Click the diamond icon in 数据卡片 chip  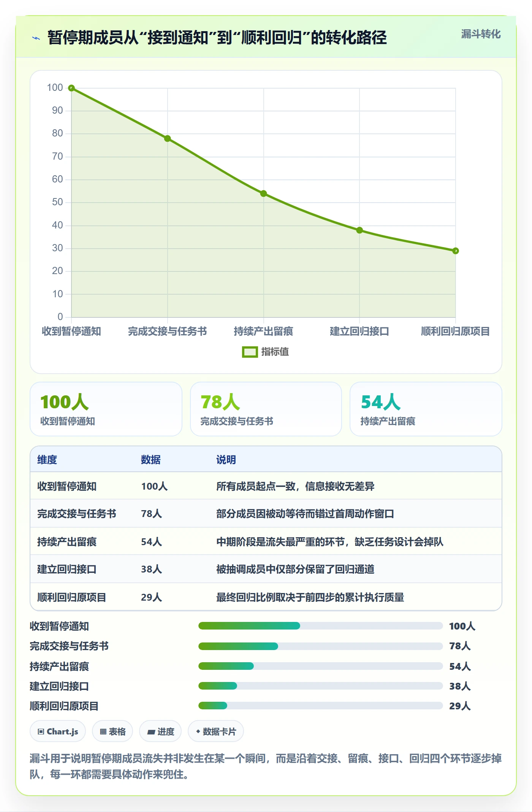pos(198,731)
